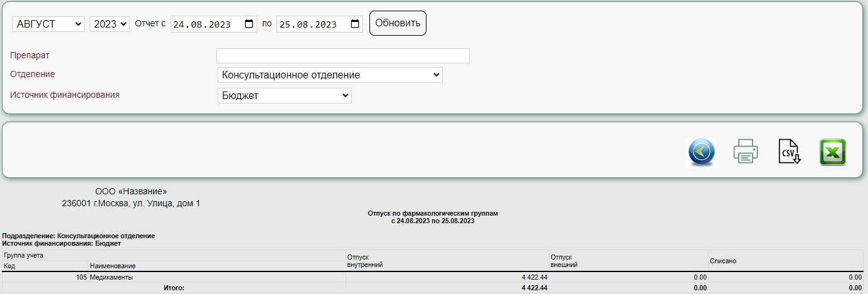Open calendar picker in start date field
This screenshot has width=868, height=294.
249,24
